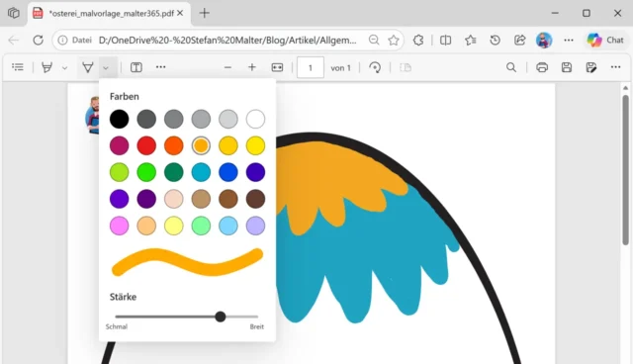
Task: Open browser history
Action: [495, 40]
